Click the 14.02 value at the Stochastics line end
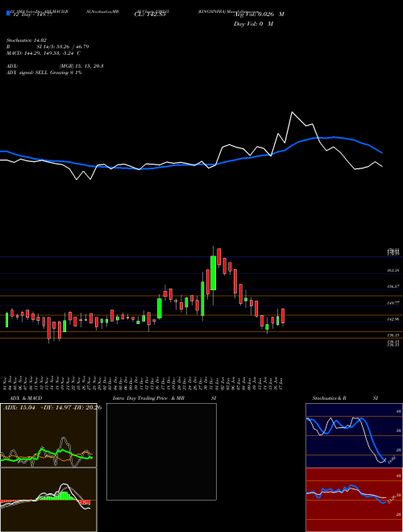The height and width of the screenshot is (532, 403). [x=391, y=460]
